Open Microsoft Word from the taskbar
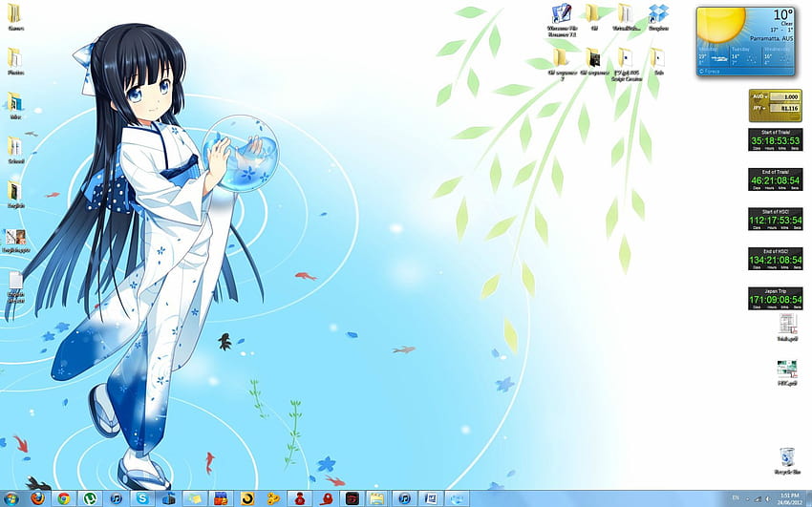 431,498
